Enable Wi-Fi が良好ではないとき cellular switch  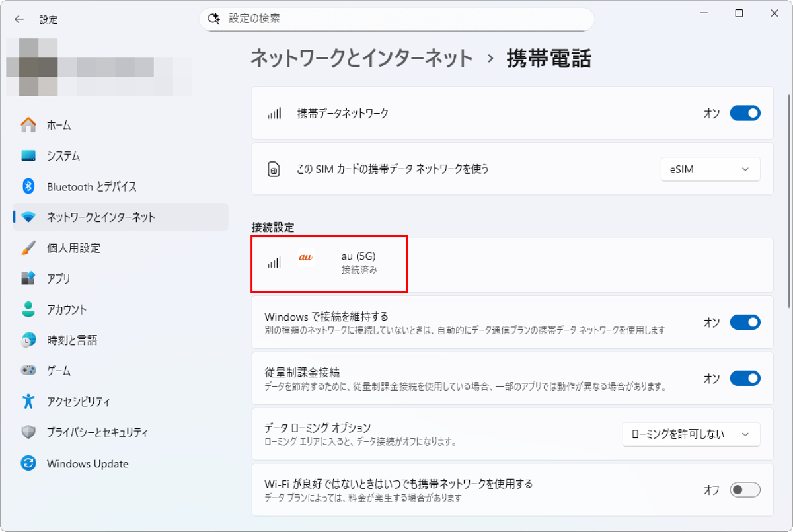745,490
